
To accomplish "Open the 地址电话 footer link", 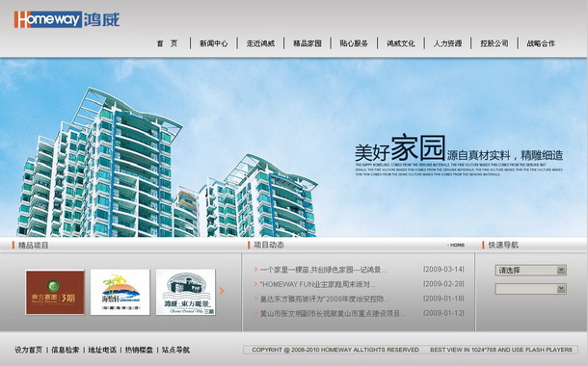I will coord(102,350).
